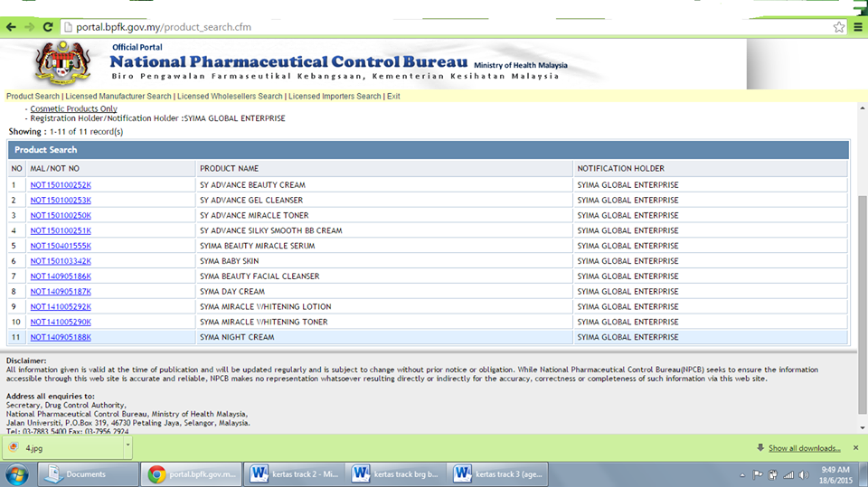Screen dimensions: 868x487
Task: Switch to Word kertas track 3 document
Action: point(497,474)
